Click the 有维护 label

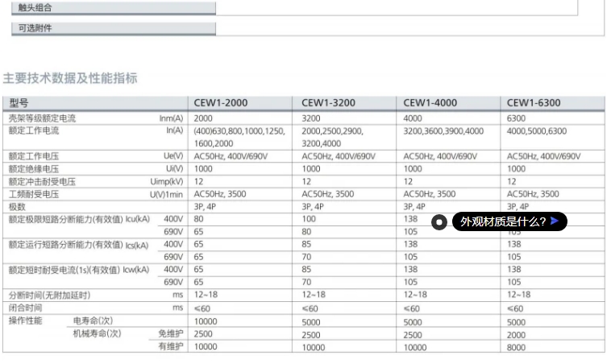171,346
